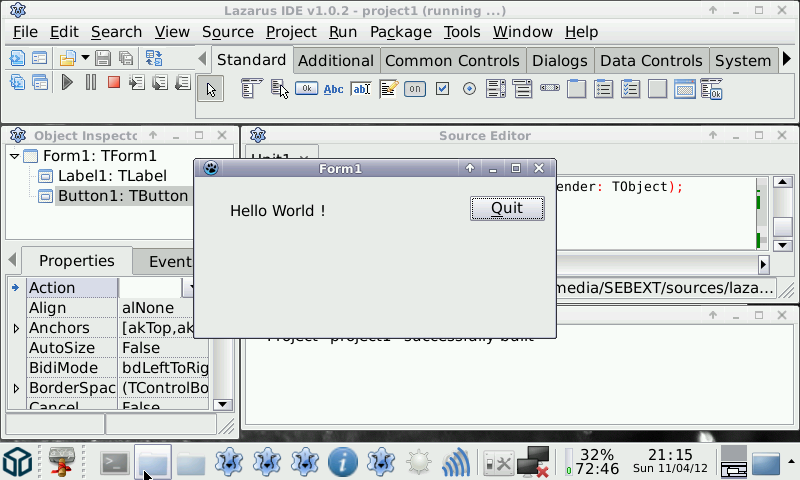Select the arrow selection tool in palette

click(210, 90)
